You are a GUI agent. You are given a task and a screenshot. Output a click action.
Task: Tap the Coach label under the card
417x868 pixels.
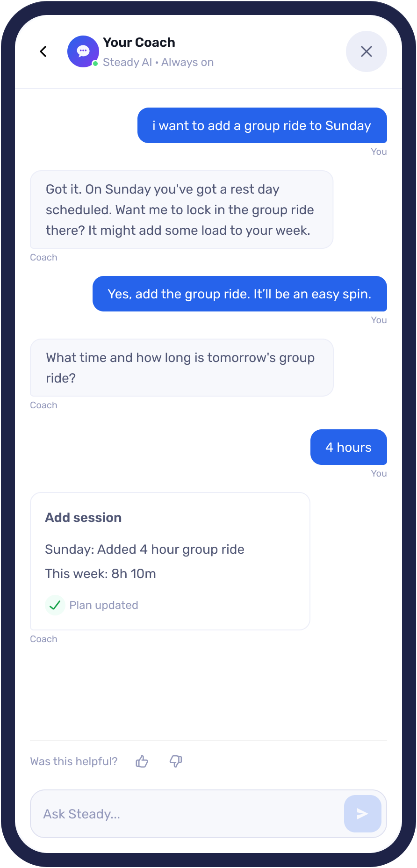43,639
